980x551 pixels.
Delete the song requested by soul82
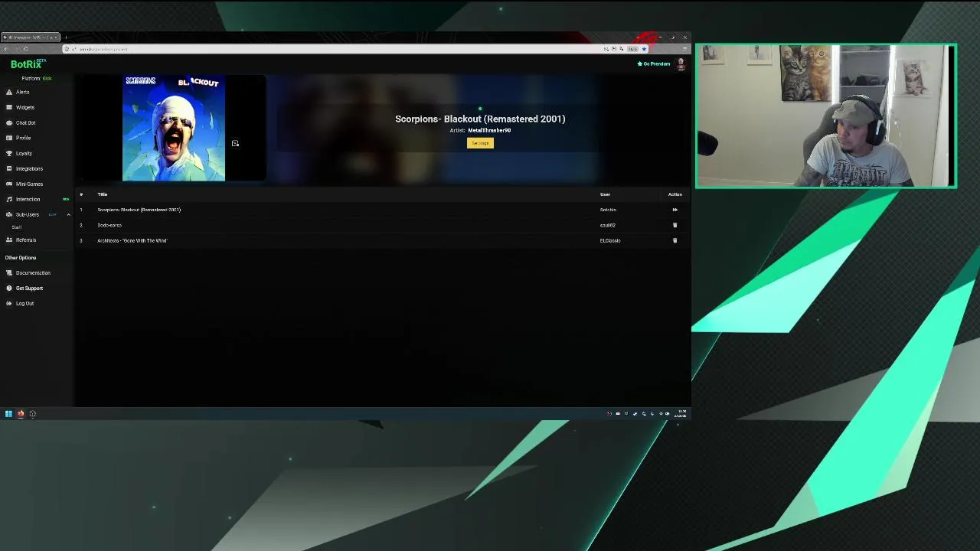pos(675,225)
